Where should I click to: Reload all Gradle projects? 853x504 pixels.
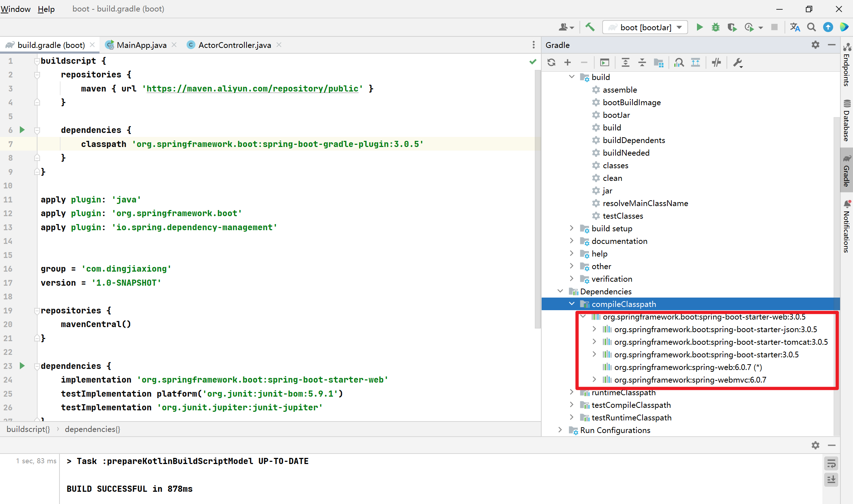coord(551,62)
